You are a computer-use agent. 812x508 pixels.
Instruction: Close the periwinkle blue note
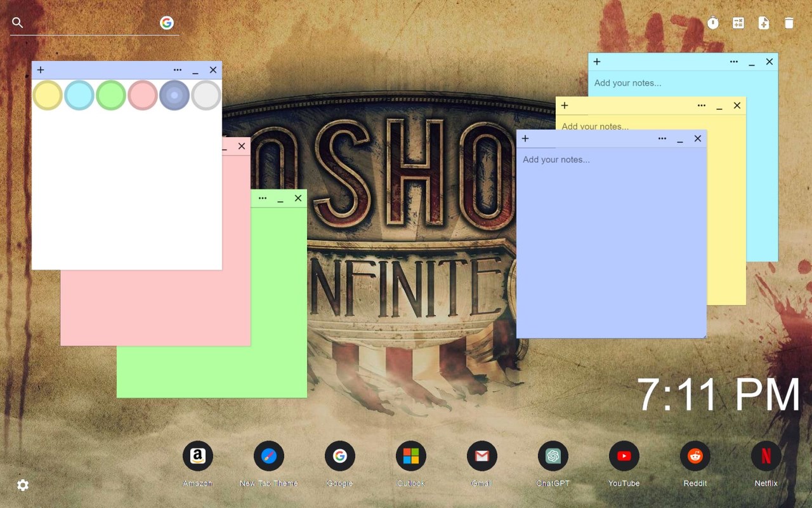pos(698,138)
